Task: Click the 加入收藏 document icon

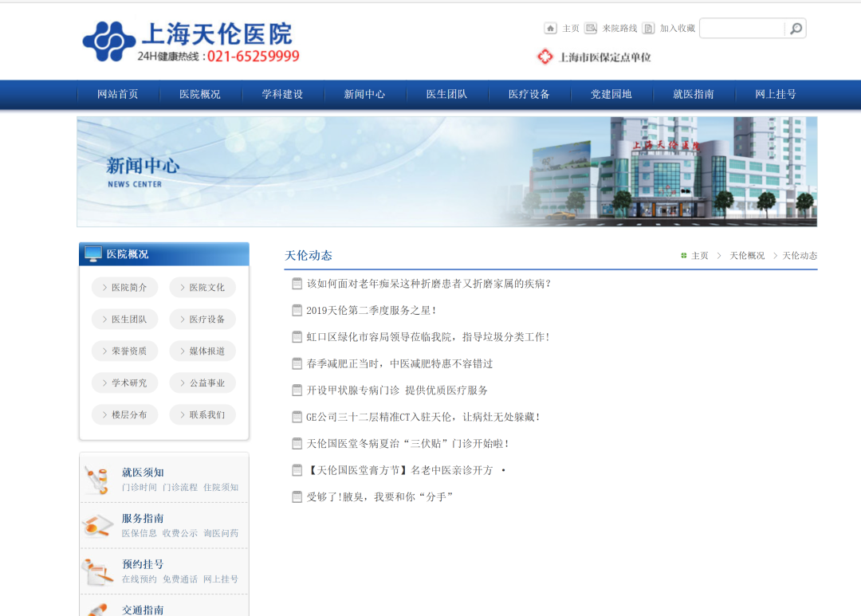Action: pyautogui.click(x=648, y=27)
